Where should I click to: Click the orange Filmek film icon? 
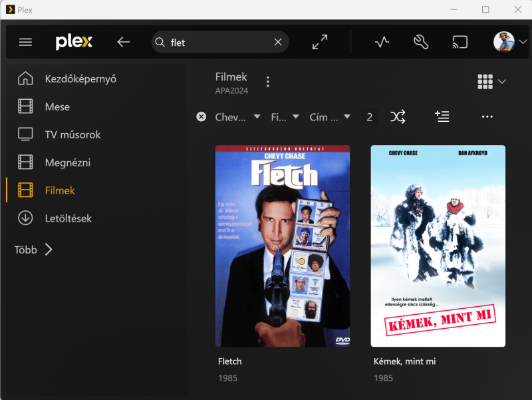point(25,190)
